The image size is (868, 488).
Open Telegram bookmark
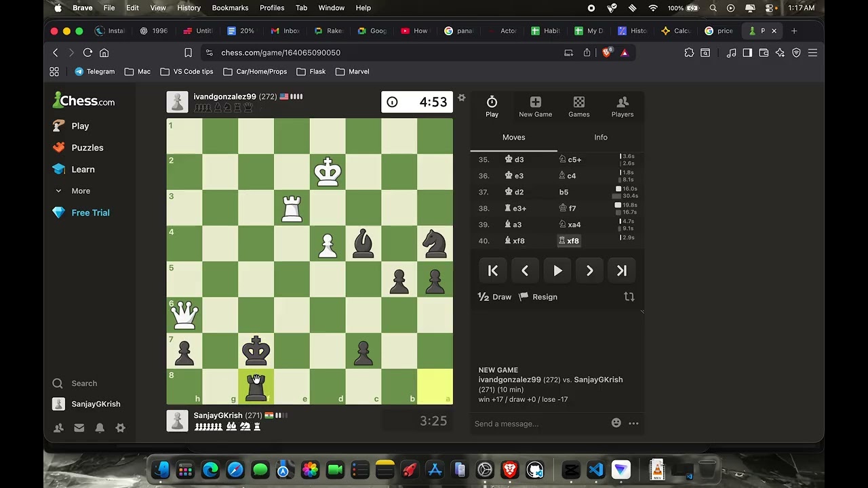tap(94, 72)
